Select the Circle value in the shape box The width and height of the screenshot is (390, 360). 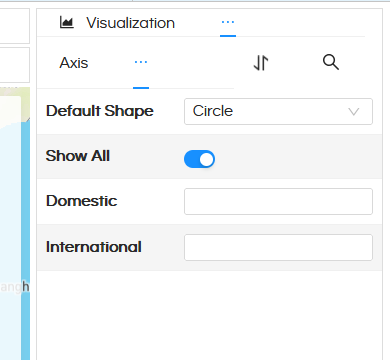(213, 111)
